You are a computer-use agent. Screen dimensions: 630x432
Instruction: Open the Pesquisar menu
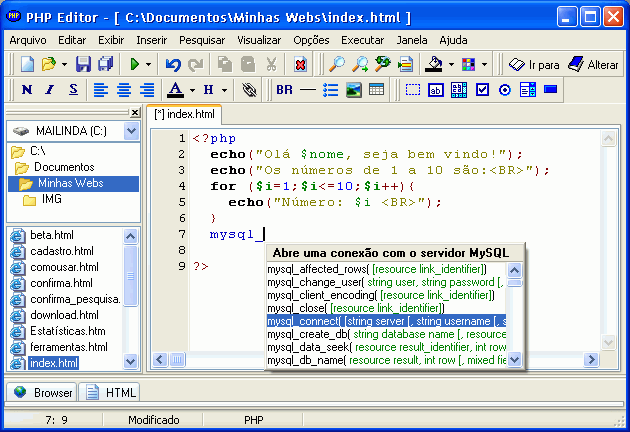[x=202, y=40]
